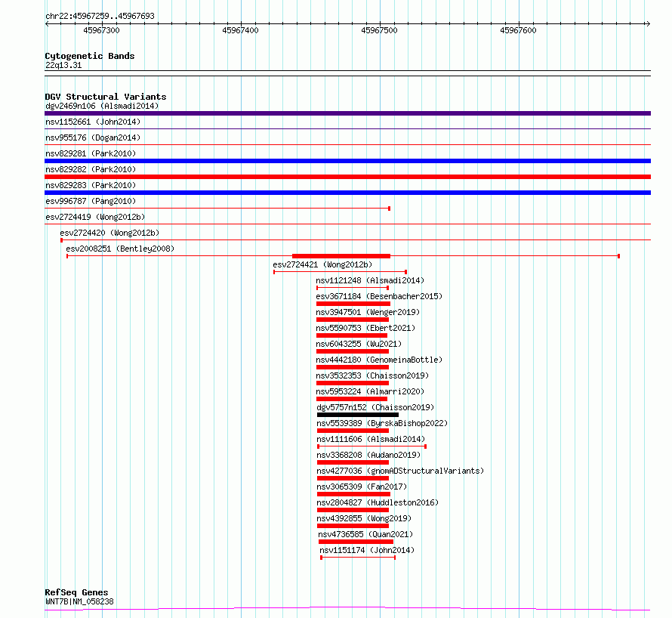Click the nsv829283 (Park2010) label

pyautogui.click(x=91, y=185)
